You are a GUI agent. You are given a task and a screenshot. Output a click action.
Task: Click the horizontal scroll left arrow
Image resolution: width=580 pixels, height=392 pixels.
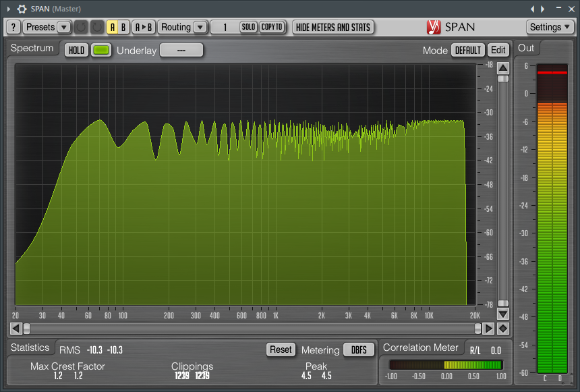16,329
